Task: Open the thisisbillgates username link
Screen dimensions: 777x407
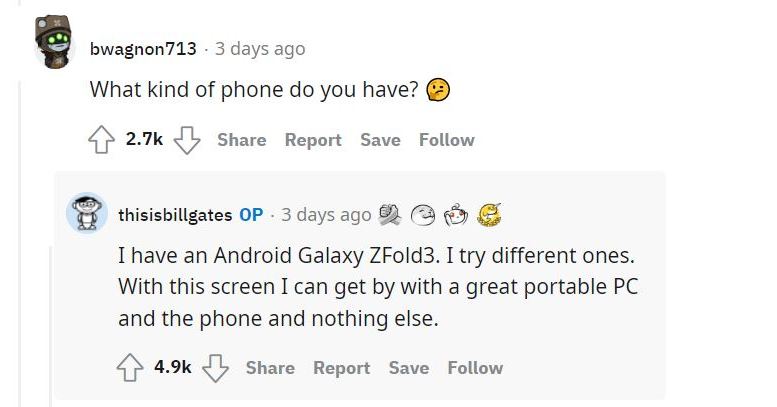Action: click(x=175, y=215)
